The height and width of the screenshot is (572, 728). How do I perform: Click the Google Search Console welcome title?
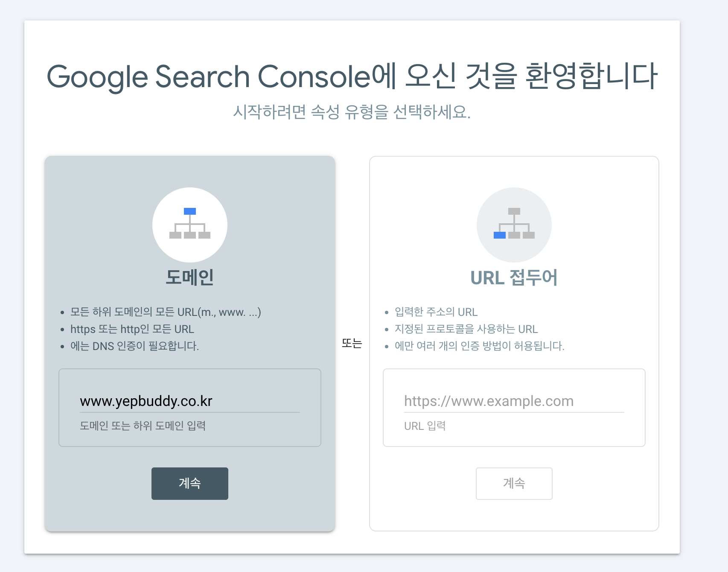352,76
